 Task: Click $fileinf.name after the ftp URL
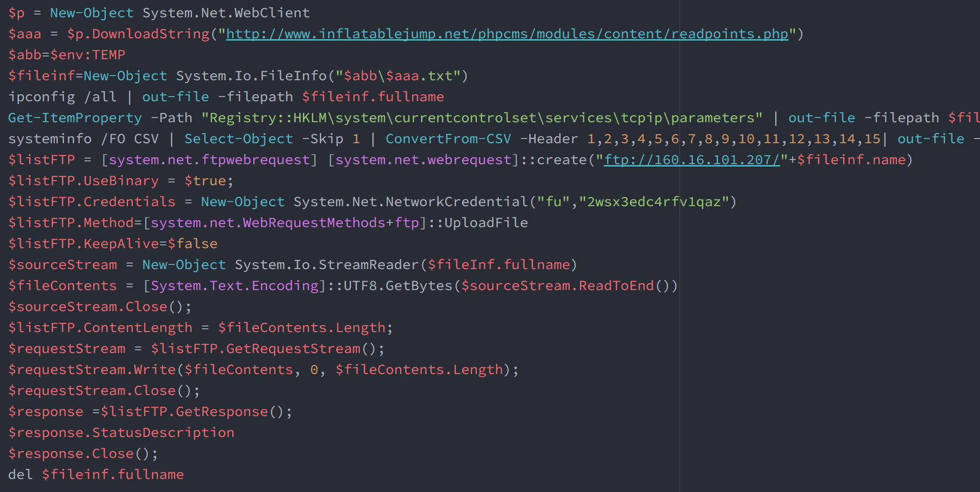(x=851, y=160)
